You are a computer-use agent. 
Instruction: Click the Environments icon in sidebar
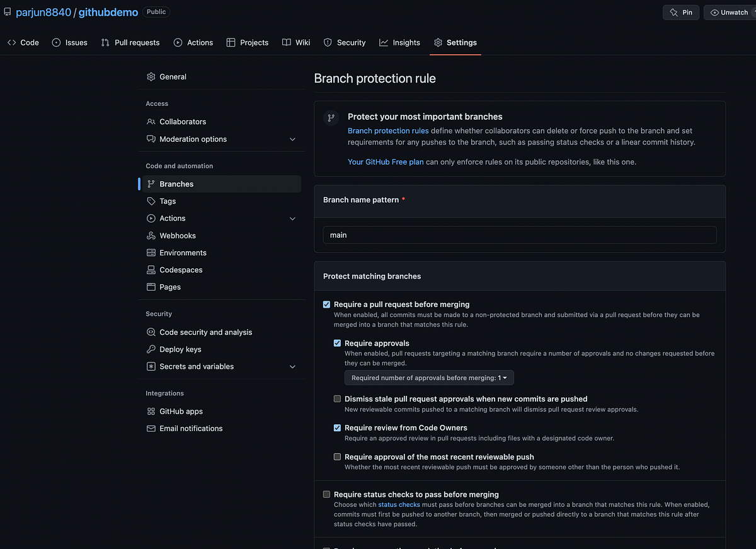coord(151,252)
